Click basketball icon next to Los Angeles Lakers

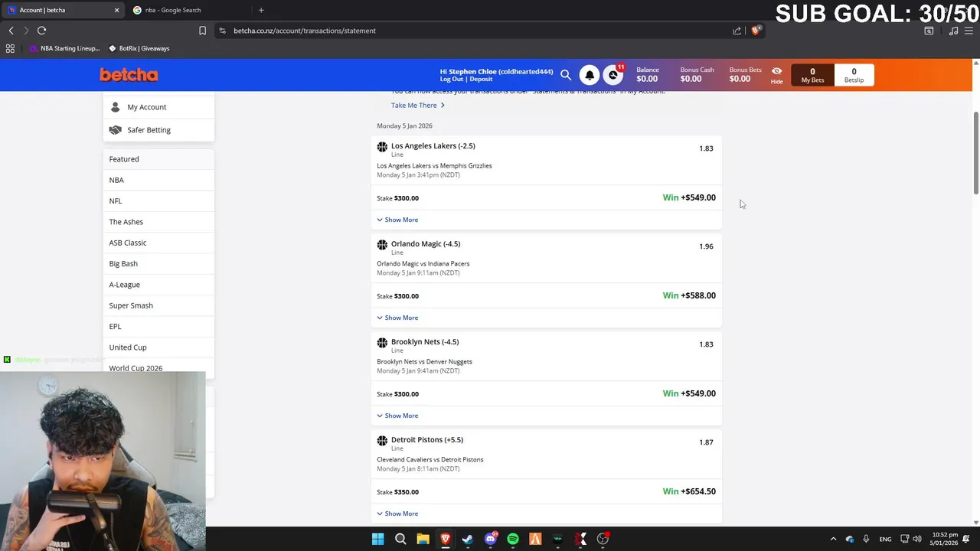[x=382, y=147]
